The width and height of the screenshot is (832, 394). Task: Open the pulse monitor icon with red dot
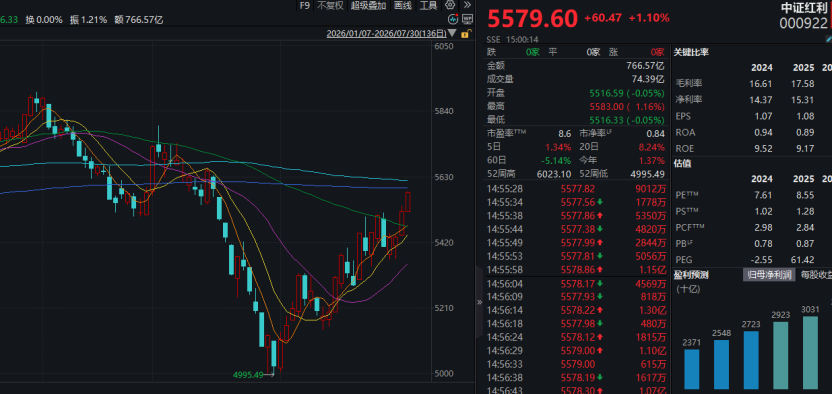(x=453, y=20)
